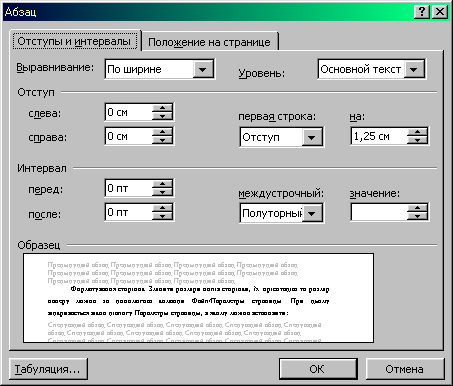Increase the перед spacing value
The width and height of the screenshot is (453, 386).
(162, 184)
